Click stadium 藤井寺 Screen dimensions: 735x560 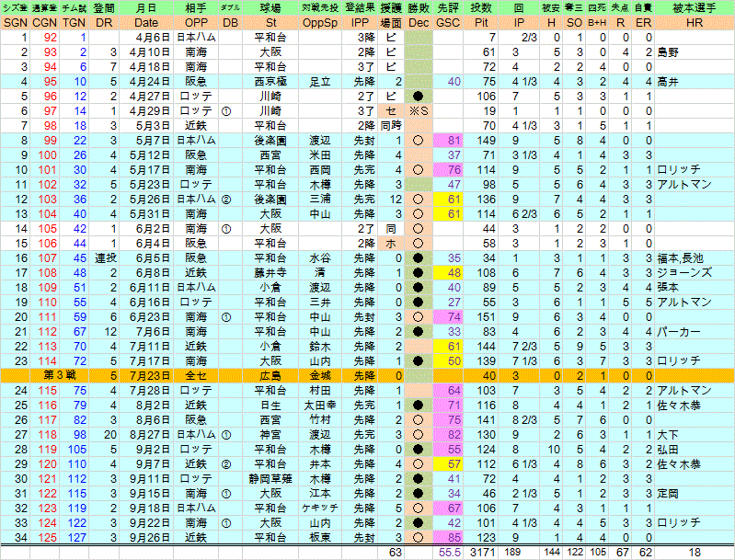(271, 273)
